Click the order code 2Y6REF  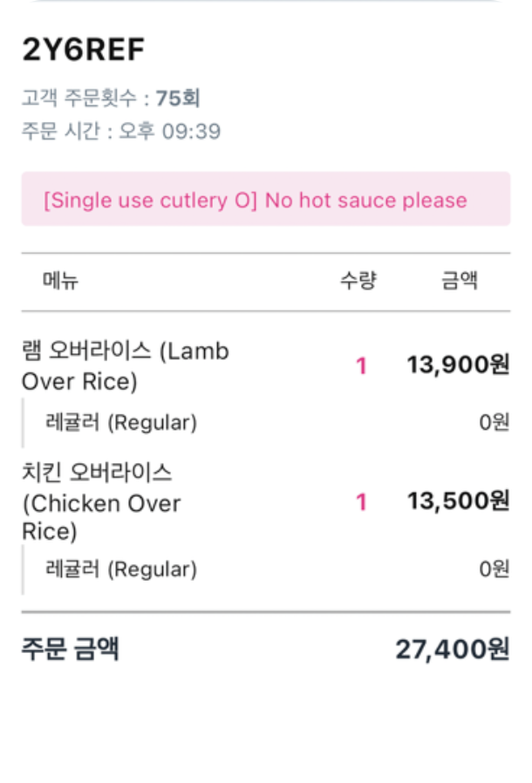coord(83,51)
